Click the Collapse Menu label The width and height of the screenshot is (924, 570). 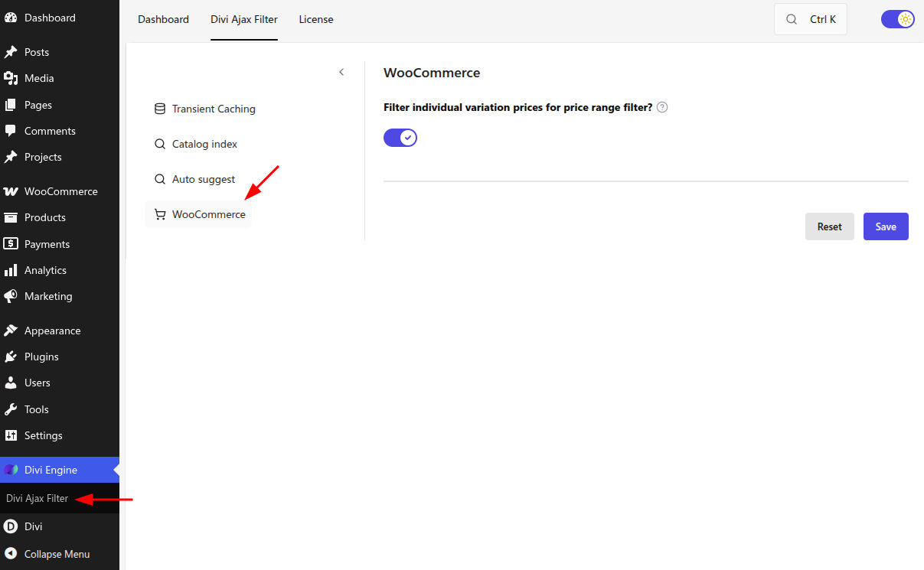pos(57,554)
